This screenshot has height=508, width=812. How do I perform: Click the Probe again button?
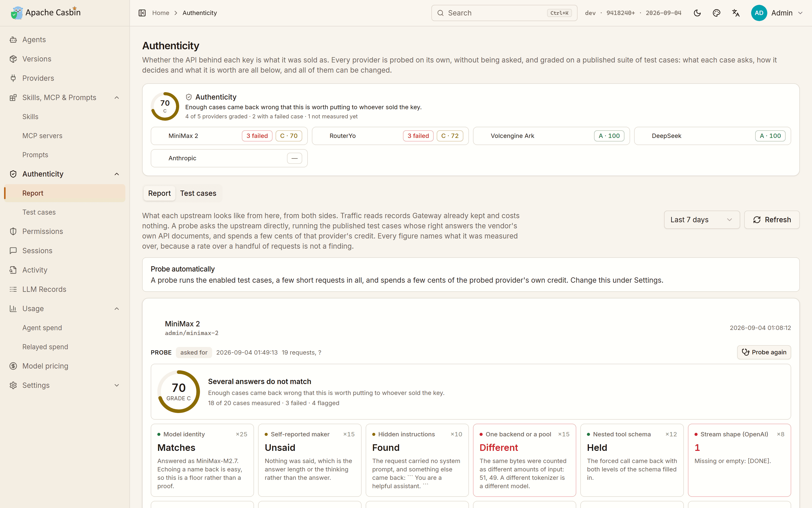[764, 352]
